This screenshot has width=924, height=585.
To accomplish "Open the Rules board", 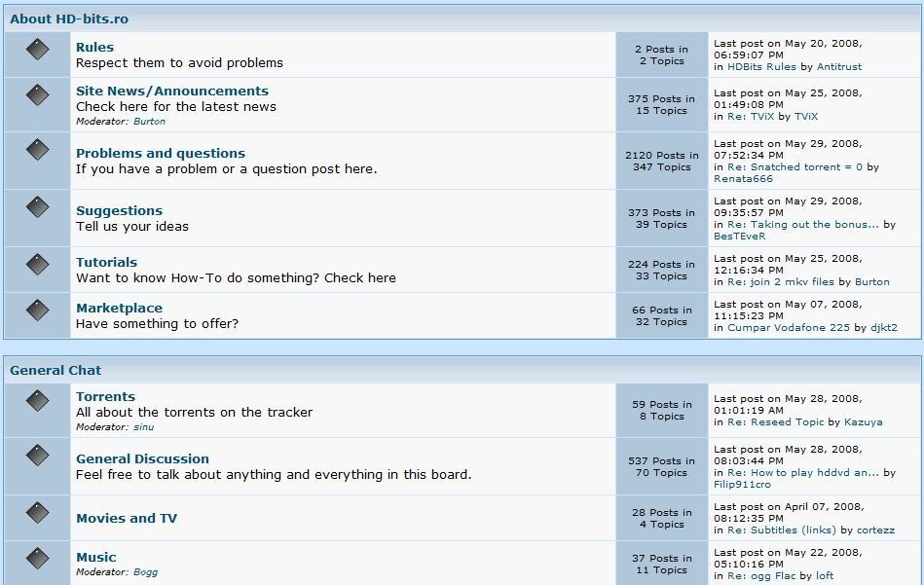I will (94, 47).
